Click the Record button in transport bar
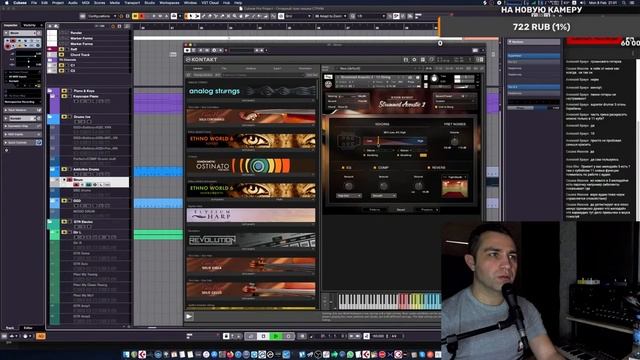This screenshot has height=360, width=640. pos(289,336)
